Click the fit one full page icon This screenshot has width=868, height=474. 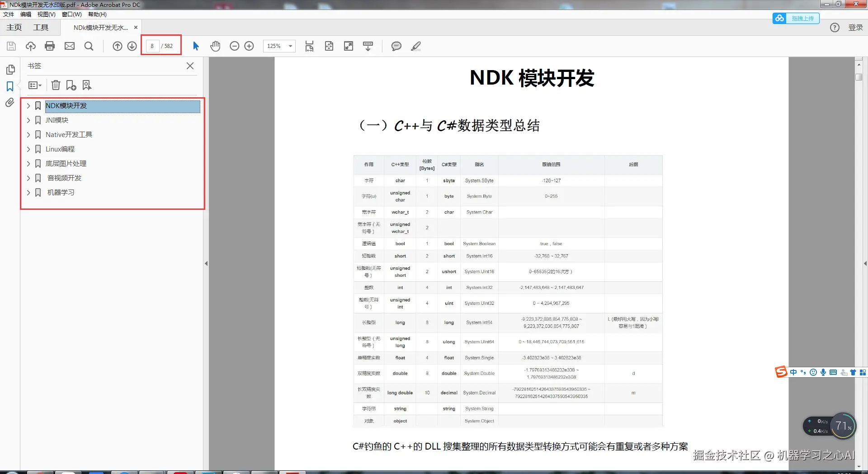(x=329, y=46)
